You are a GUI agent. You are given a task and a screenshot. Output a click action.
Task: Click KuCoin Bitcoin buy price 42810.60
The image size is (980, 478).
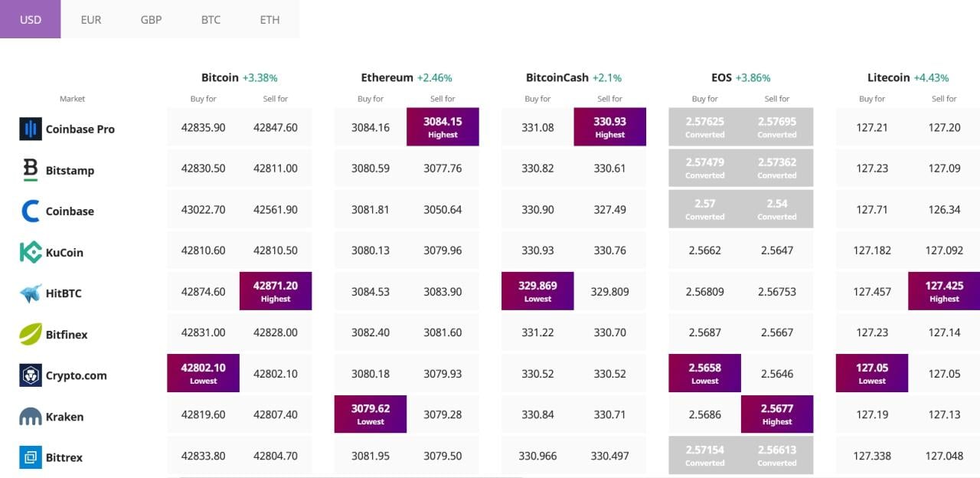click(x=204, y=250)
